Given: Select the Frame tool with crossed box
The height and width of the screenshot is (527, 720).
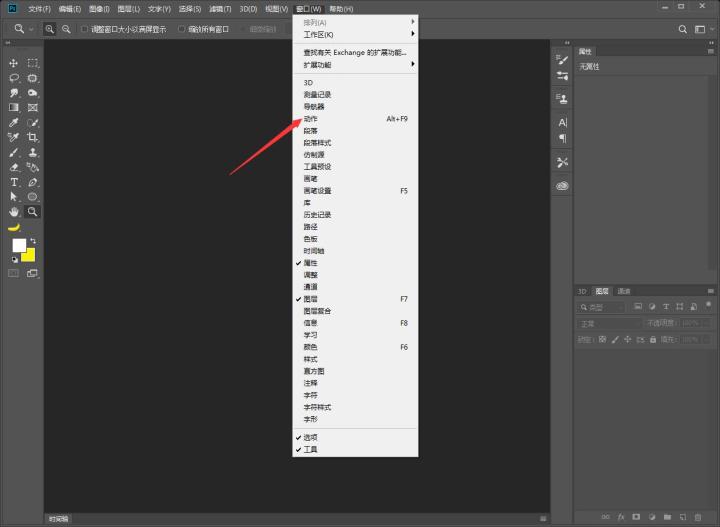Looking at the screenshot, I should coord(32,107).
